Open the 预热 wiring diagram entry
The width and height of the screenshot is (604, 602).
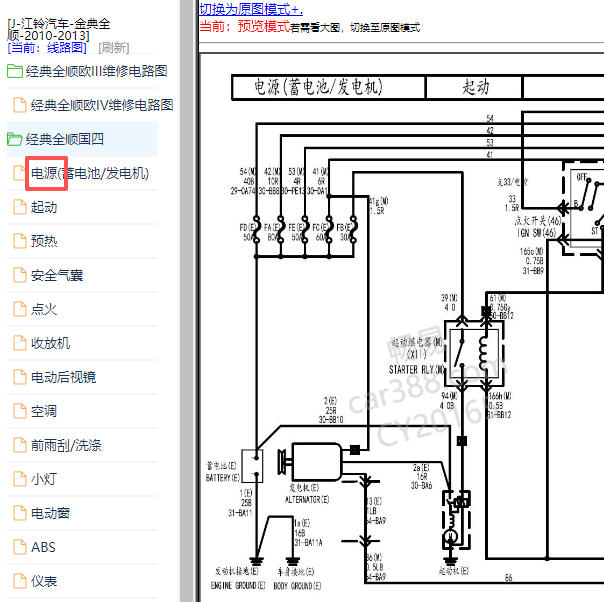[44, 241]
